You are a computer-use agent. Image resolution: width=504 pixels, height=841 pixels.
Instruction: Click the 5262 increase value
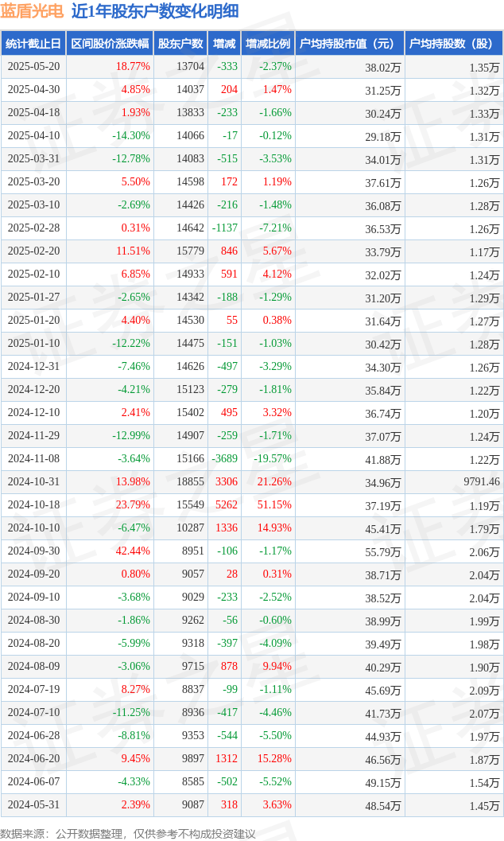tap(227, 504)
